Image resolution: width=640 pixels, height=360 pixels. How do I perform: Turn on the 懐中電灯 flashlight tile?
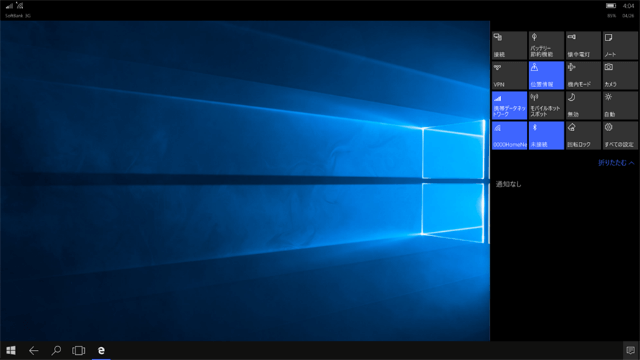tap(583, 45)
